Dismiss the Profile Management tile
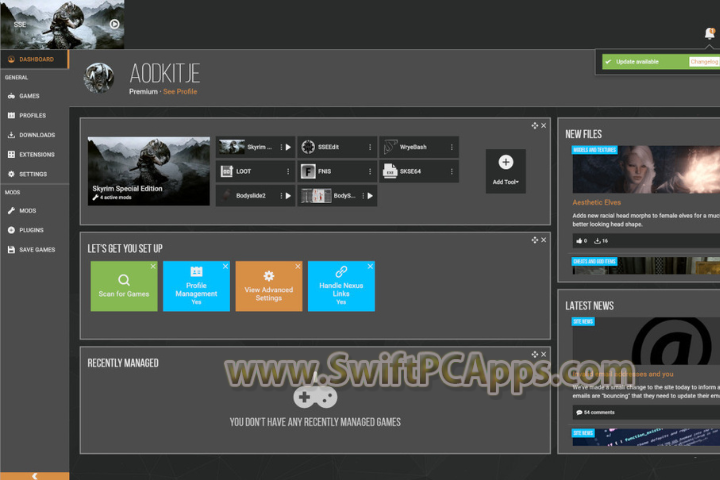This screenshot has height=480, width=720. pos(225,266)
